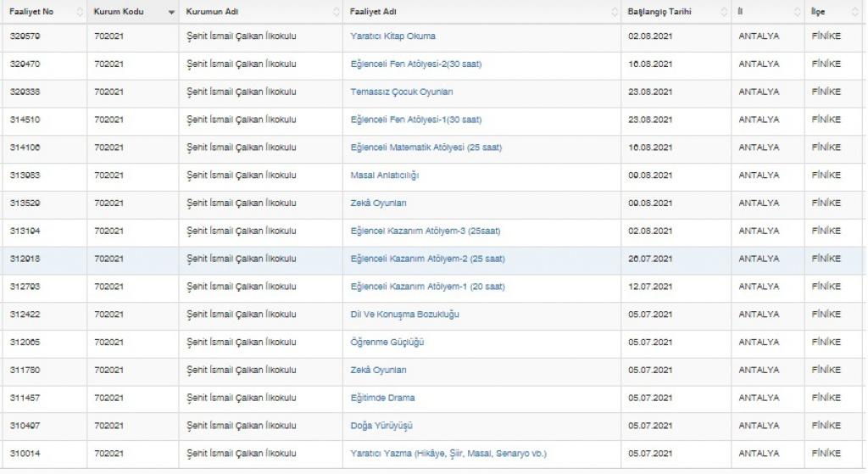Open the Masal Anlatıcılığı activity link
This screenshot has width=868, height=474.
[384, 176]
